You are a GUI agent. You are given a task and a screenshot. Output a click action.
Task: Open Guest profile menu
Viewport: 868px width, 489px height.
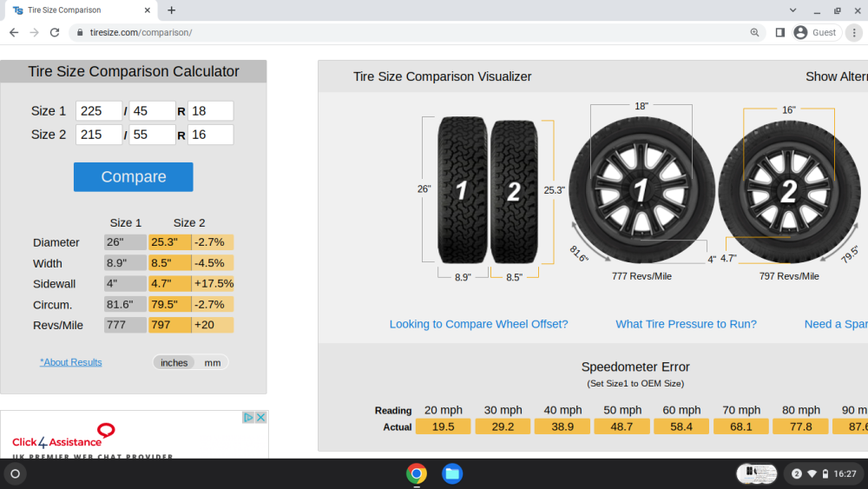pos(817,33)
